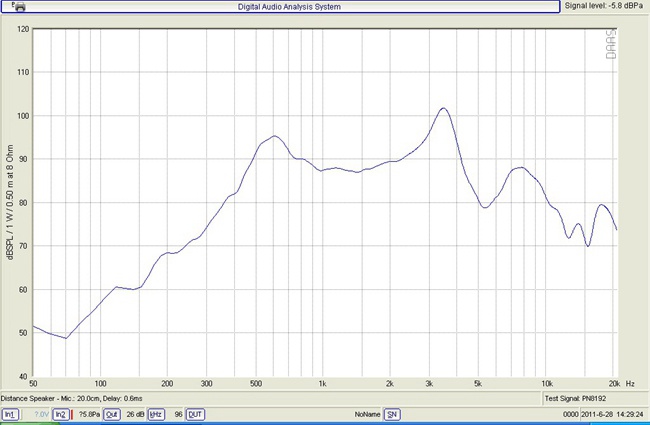Click the DAAS logo on the graph
650x425 pixels.
[610, 43]
